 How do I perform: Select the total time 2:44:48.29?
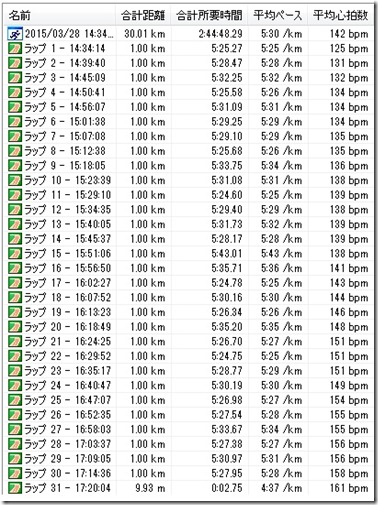click(221, 34)
